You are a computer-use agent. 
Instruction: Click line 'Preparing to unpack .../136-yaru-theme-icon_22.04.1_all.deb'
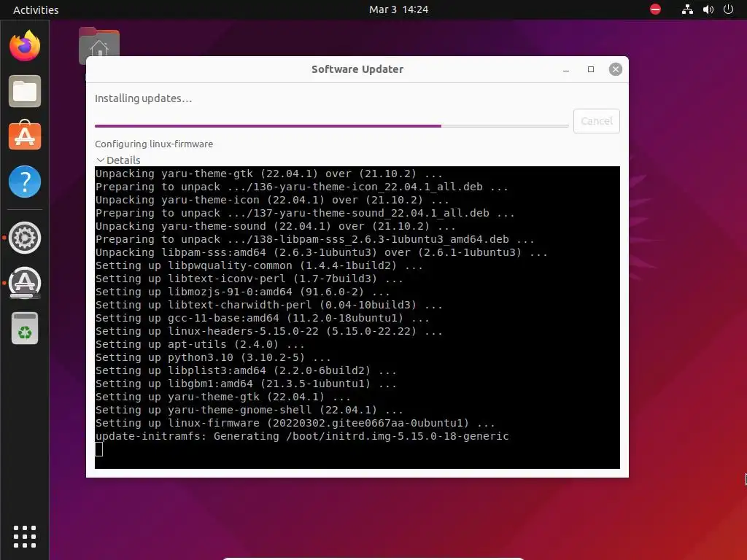(x=301, y=187)
